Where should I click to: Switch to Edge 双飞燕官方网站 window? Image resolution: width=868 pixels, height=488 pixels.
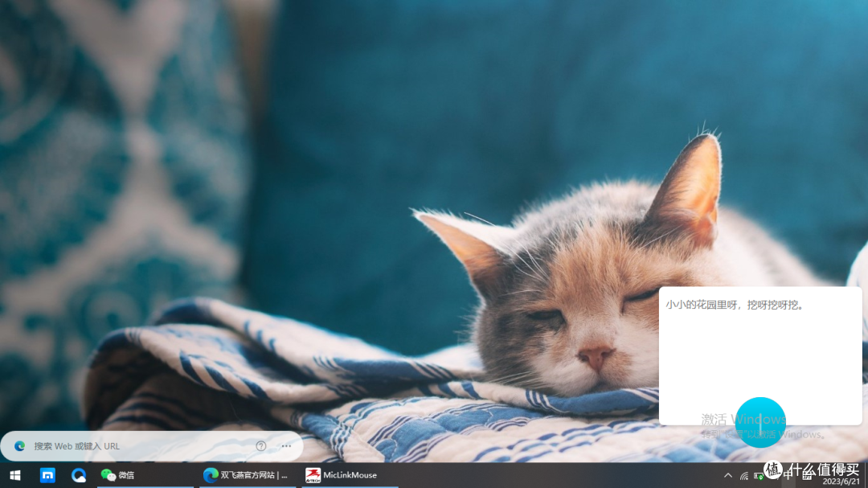pyautogui.click(x=246, y=475)
